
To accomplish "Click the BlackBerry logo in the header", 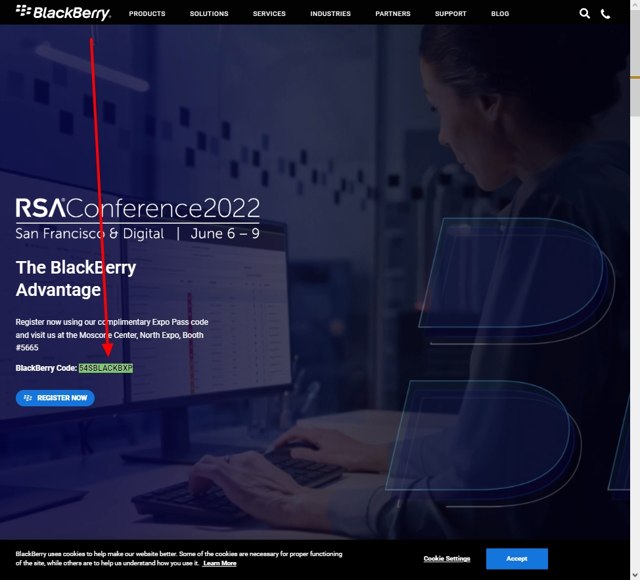I will point(63,13).
